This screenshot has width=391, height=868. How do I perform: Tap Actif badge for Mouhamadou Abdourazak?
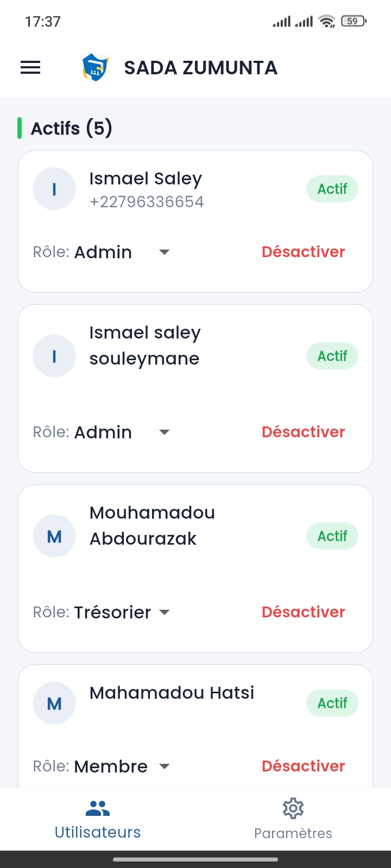point(332,537)
